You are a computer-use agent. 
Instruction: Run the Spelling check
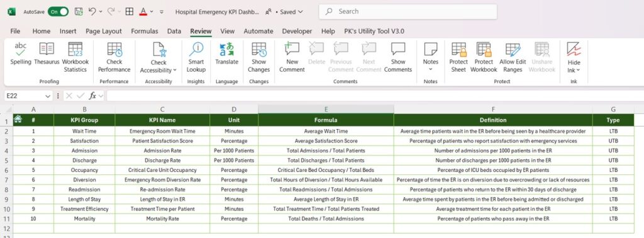pos(21,54)
